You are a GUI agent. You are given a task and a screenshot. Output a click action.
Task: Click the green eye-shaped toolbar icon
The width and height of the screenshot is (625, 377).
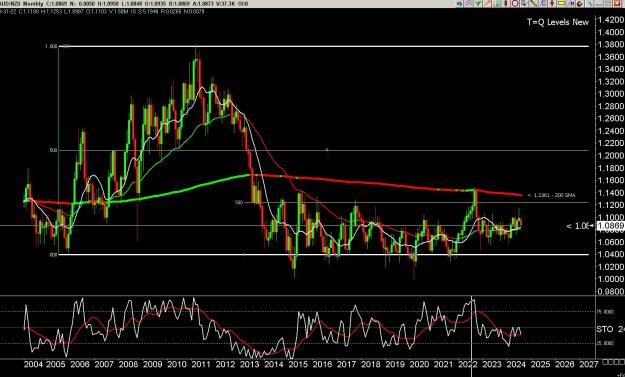[459, 4]
